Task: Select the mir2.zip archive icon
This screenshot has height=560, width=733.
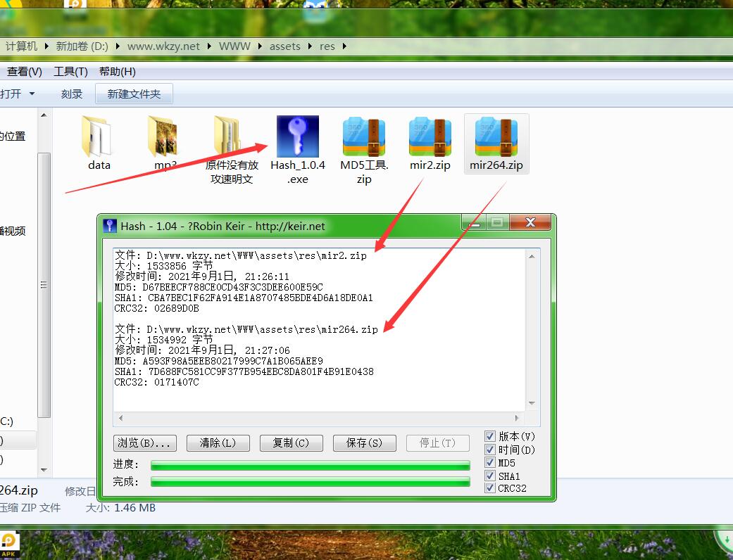Action: point(430,137)
